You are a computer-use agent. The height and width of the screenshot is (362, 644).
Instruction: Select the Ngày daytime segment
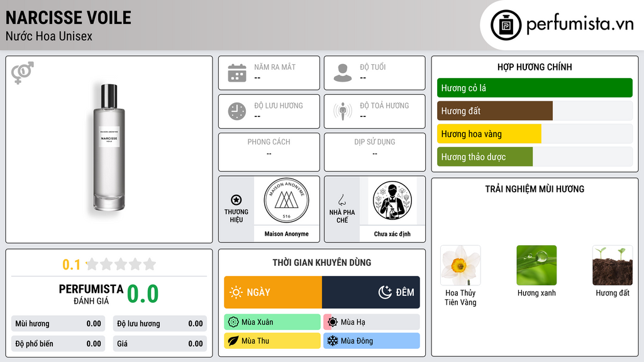pos(273,292)
